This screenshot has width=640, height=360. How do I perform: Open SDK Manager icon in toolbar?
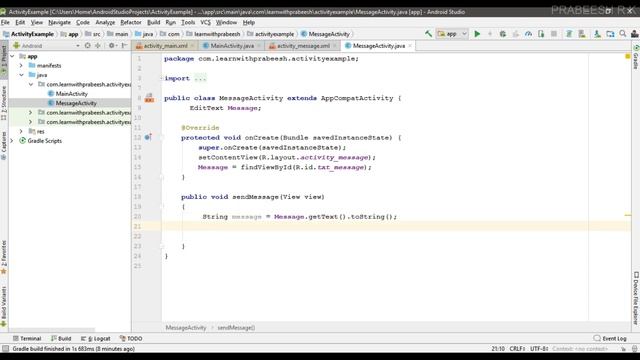pos(597,34)
